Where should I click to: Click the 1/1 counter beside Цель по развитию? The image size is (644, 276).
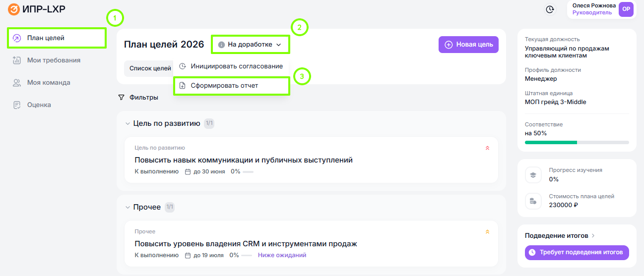pyautogui.click(x=209, y=123)
